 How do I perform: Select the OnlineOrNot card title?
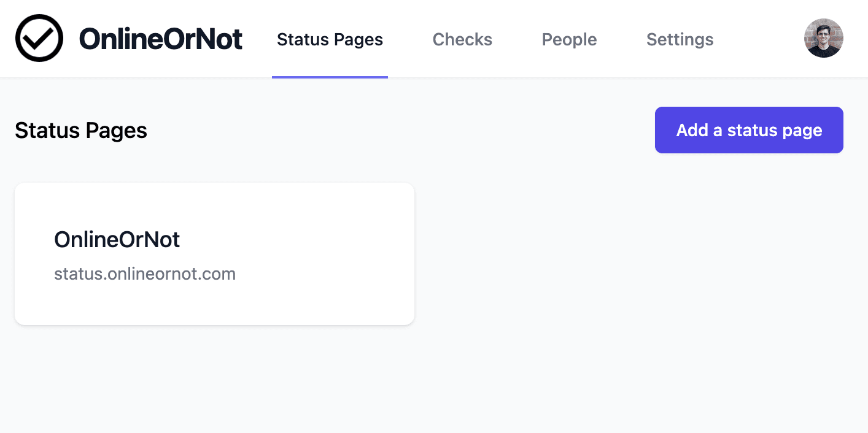coord(117,239)
